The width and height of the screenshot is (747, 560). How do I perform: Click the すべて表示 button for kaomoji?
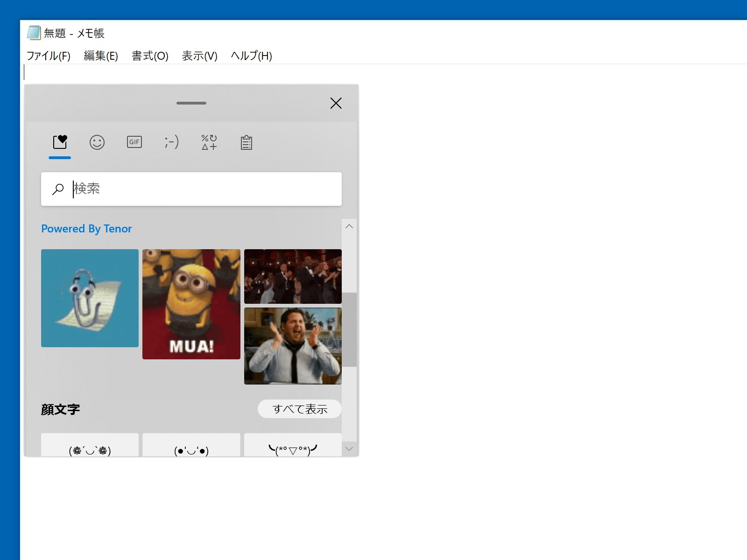pos(300,409)
